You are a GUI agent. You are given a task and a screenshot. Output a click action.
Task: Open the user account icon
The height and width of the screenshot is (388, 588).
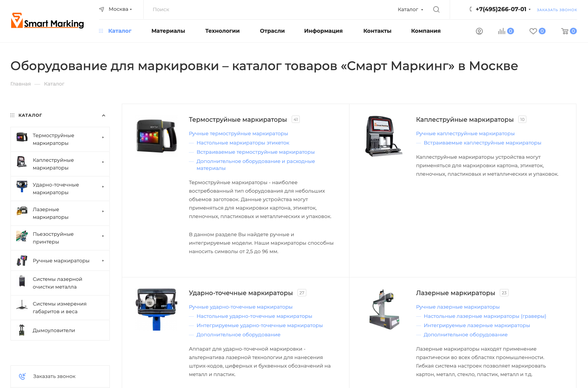pos(479,31)
